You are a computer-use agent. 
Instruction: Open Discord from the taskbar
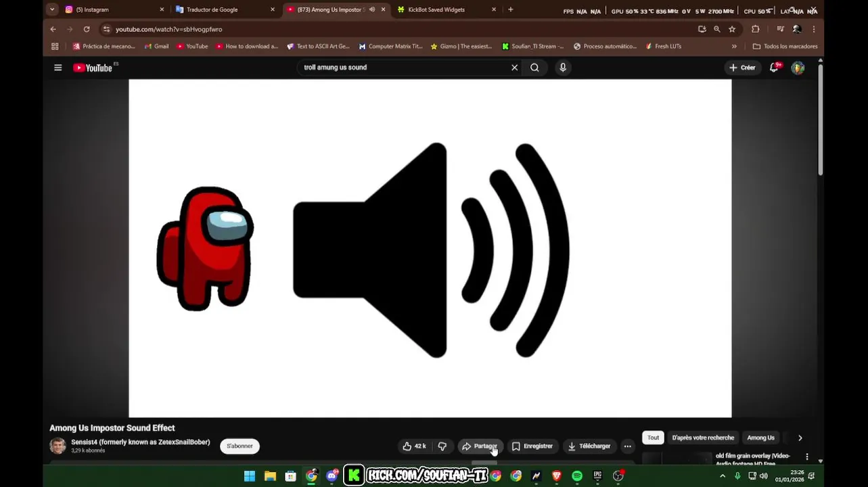pos(332,476)
